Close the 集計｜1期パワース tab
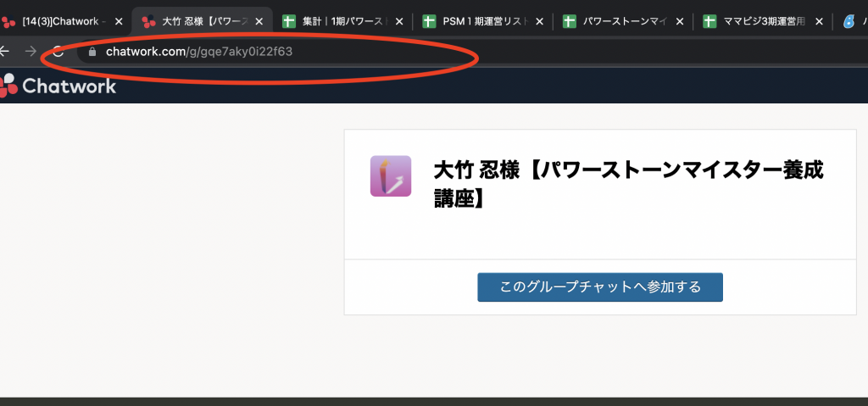 tap(400, 21)
